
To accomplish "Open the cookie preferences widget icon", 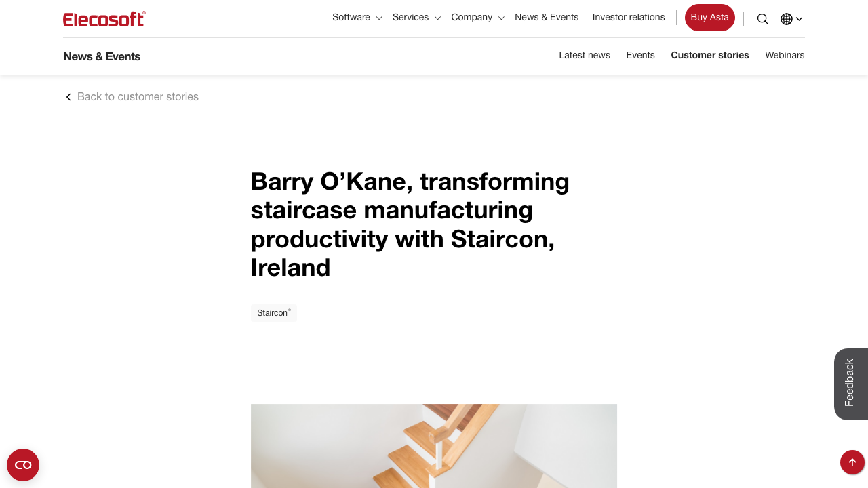I will pos(23,465).
